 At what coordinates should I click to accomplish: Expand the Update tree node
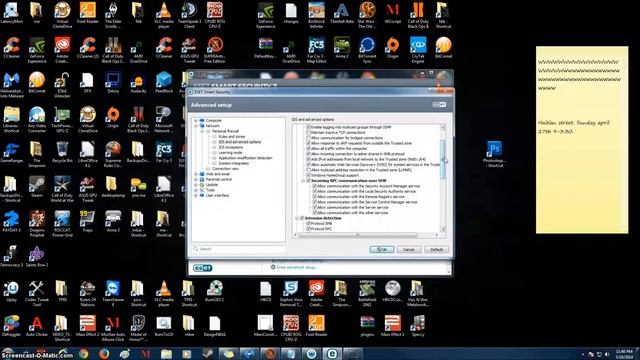196,185
